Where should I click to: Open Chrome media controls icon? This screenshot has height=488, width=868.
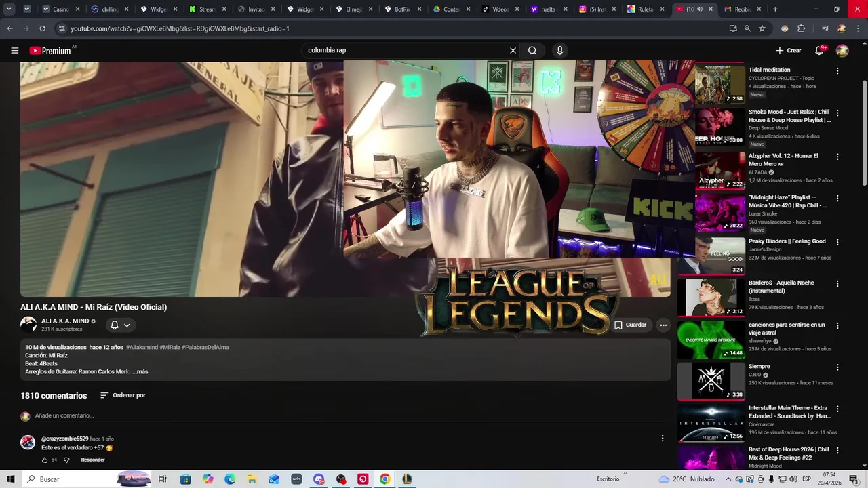[825, 28]
